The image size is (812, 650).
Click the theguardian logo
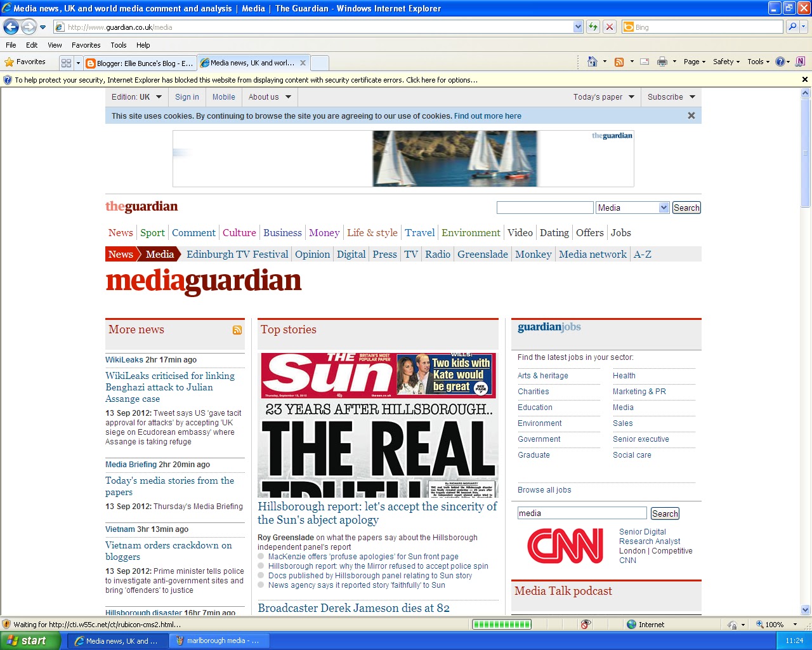tap(141, 206)
